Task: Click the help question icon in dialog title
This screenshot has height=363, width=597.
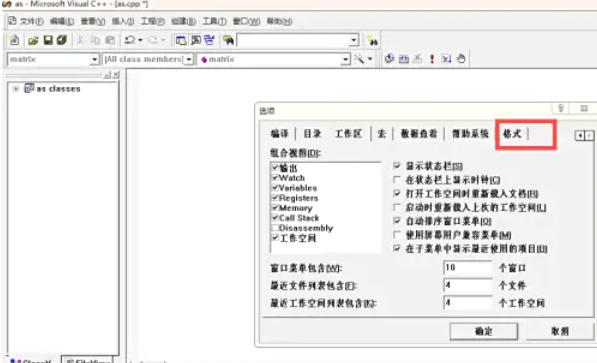Action: [560, 109]
